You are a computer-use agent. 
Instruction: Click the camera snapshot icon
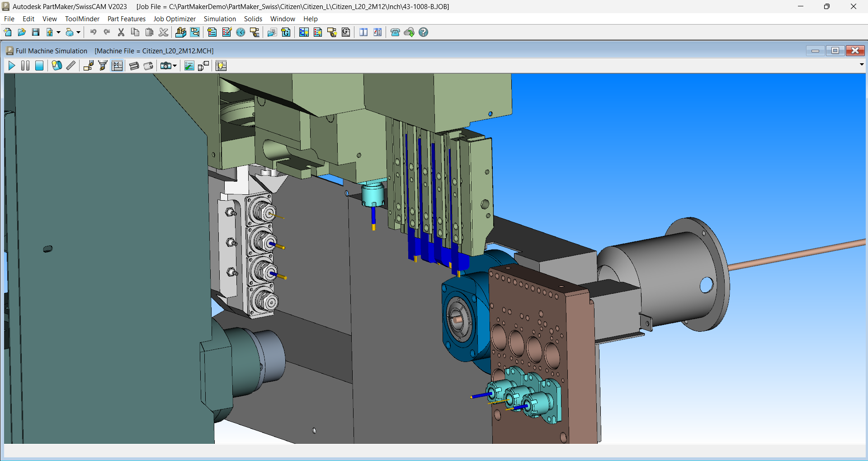tap(165, 66)
